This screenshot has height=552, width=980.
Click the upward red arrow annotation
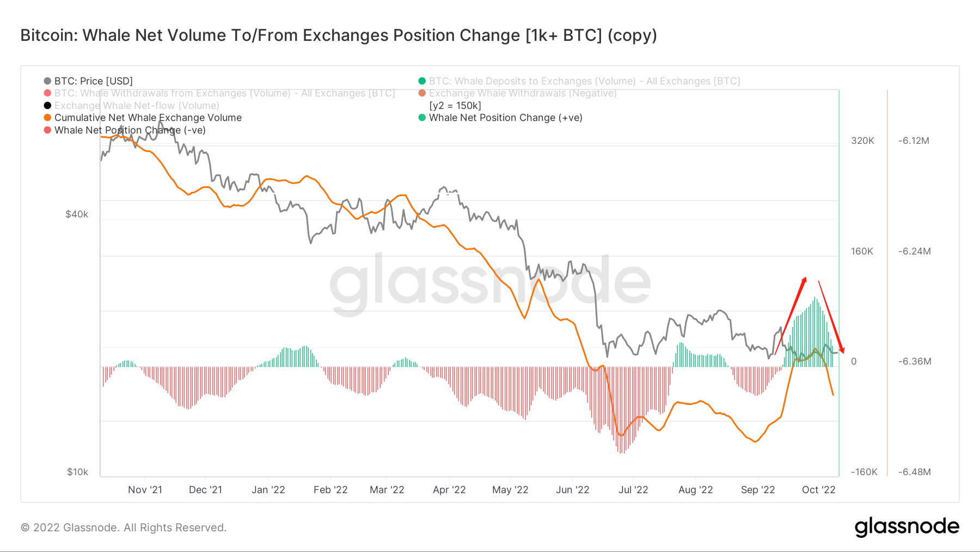[792, 313]
